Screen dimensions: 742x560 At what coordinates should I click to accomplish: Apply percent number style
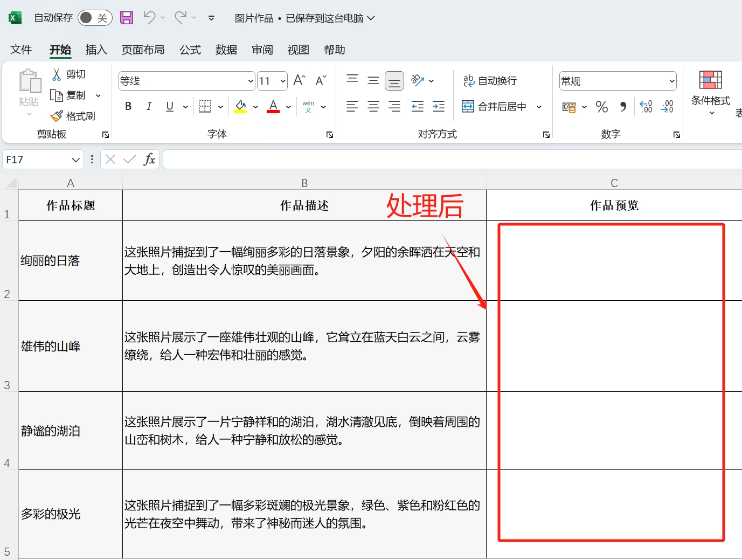coord(601,107)
